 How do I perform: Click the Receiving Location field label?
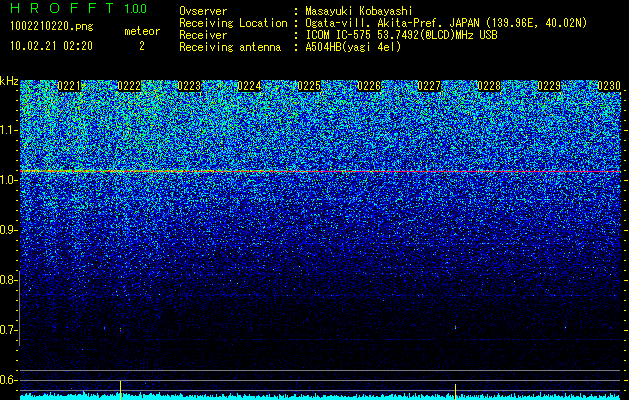pyautogui.click(x=233, y=23)
